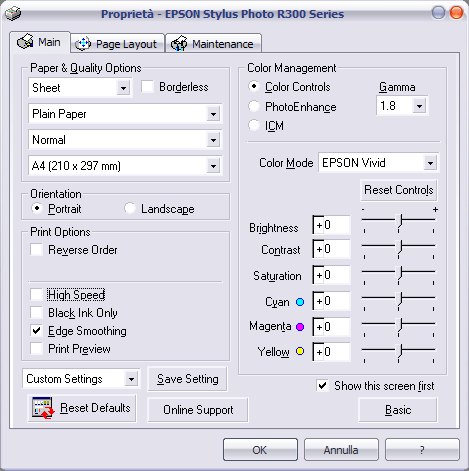This screenshot has height=471, width=469.
Task: Click the Cyan slider thumb
Action: pos(399,300)
